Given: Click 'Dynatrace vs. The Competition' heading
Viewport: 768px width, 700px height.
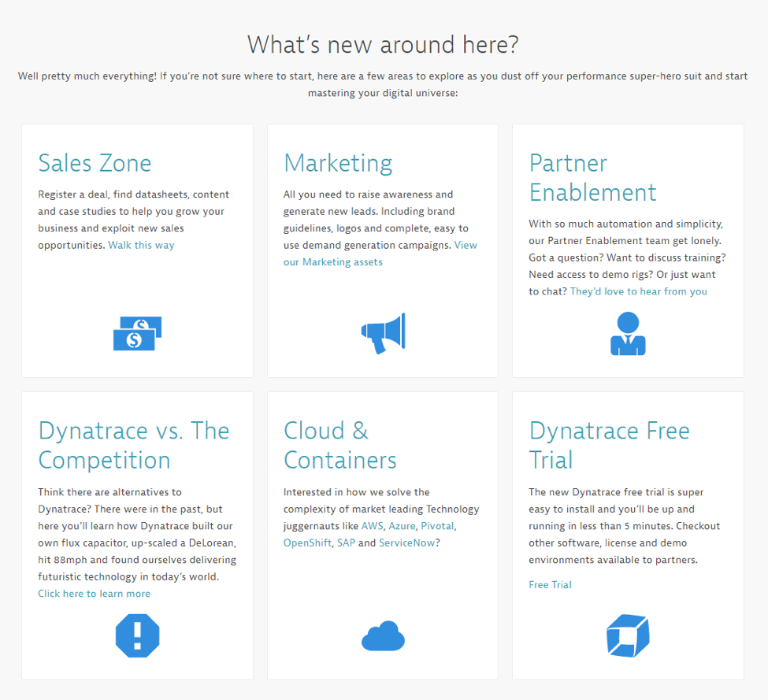Looking at the screenshot, I should [134, 446].
